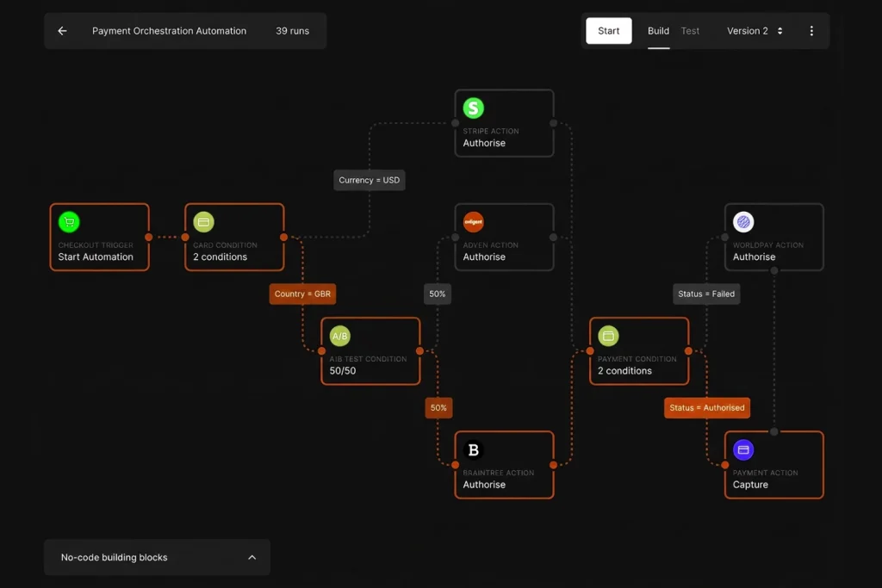Select the green checkout cart icon

69,222
